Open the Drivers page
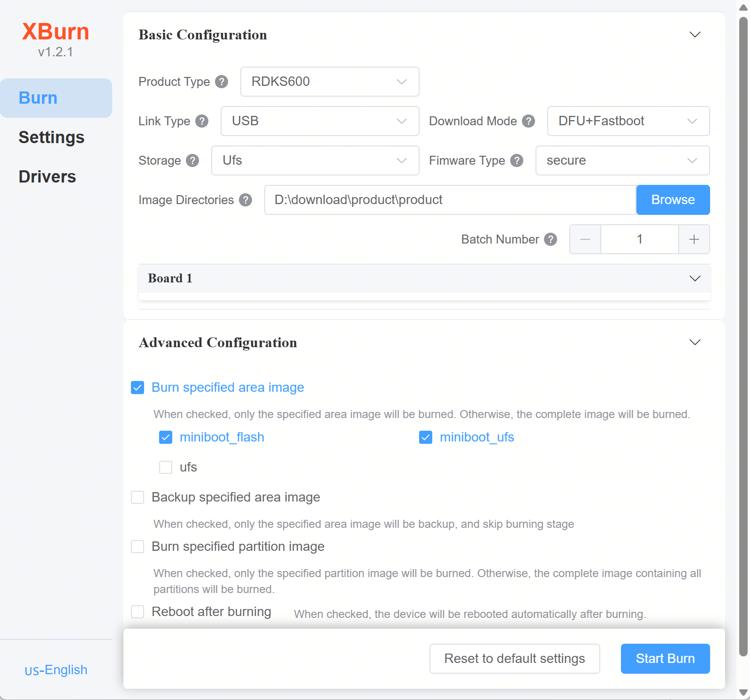The width and height of the screenshot is (750, 700). tap(47, 177)
